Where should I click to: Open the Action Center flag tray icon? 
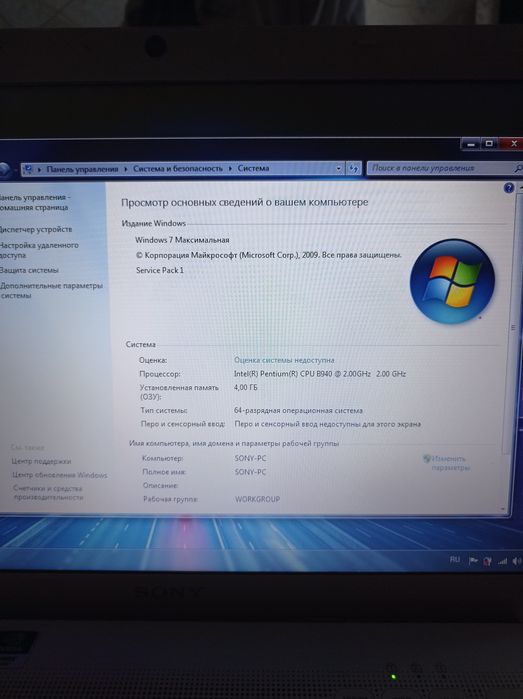click(x=473, y=561)
